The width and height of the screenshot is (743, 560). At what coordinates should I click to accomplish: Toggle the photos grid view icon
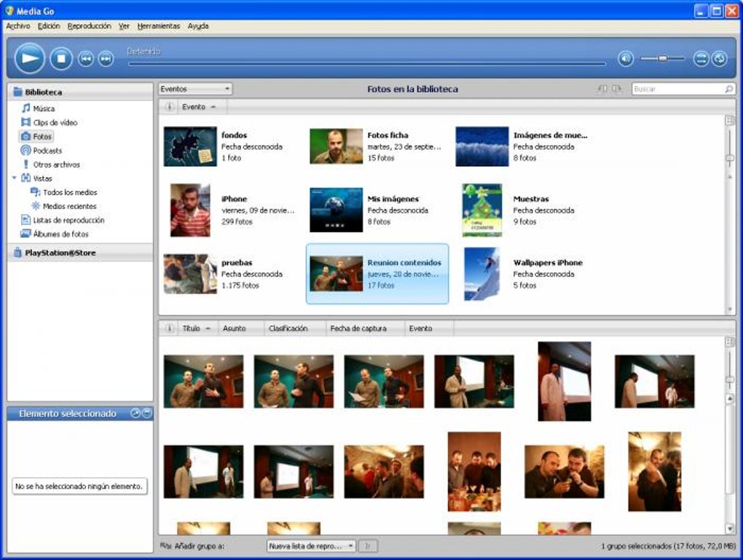[730, 342]
